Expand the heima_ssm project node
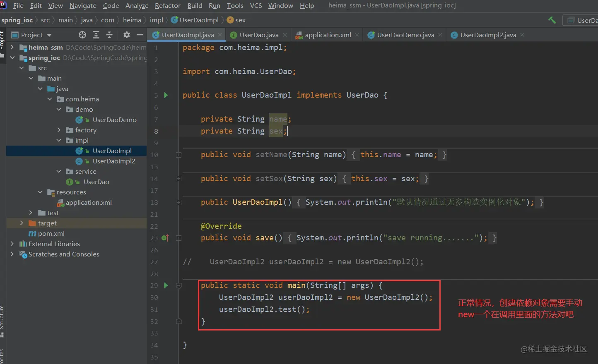Screen dimensions: 598x364 click(x=12, y=48)
